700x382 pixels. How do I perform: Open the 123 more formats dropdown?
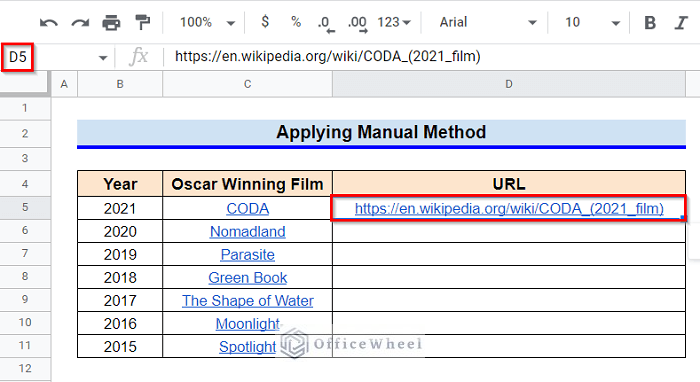[394, 22]
